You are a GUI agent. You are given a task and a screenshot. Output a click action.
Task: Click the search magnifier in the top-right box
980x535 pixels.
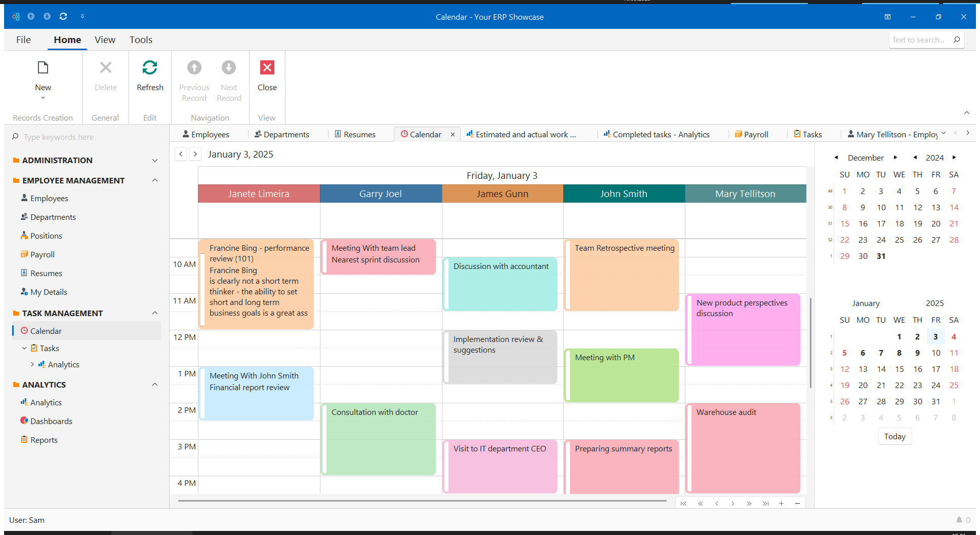pos(956,40)
